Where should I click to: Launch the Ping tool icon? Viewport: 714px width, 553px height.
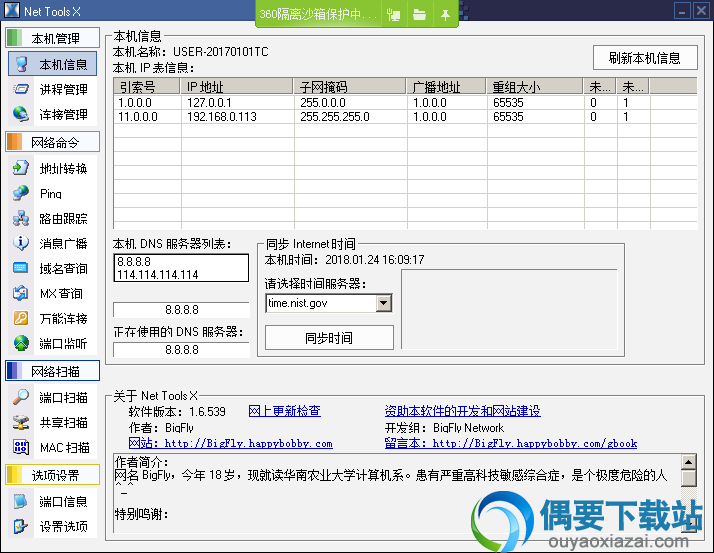(x=21, y=193)
